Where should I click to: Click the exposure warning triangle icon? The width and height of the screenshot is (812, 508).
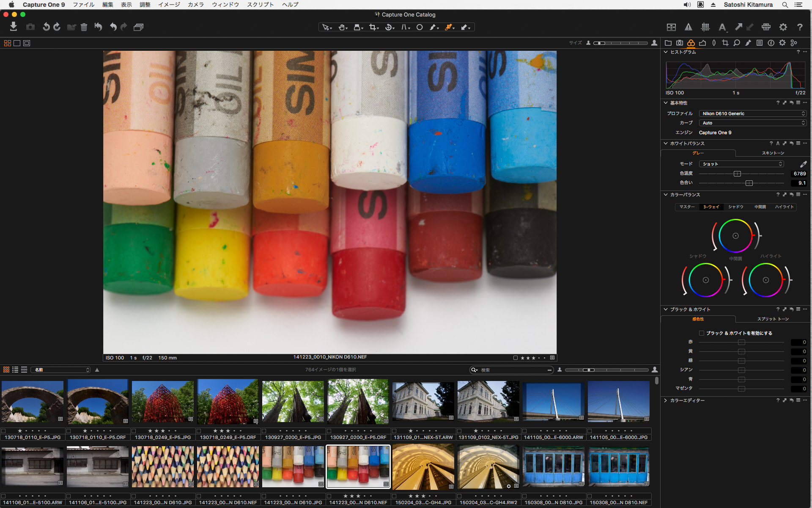coord(689,27)
